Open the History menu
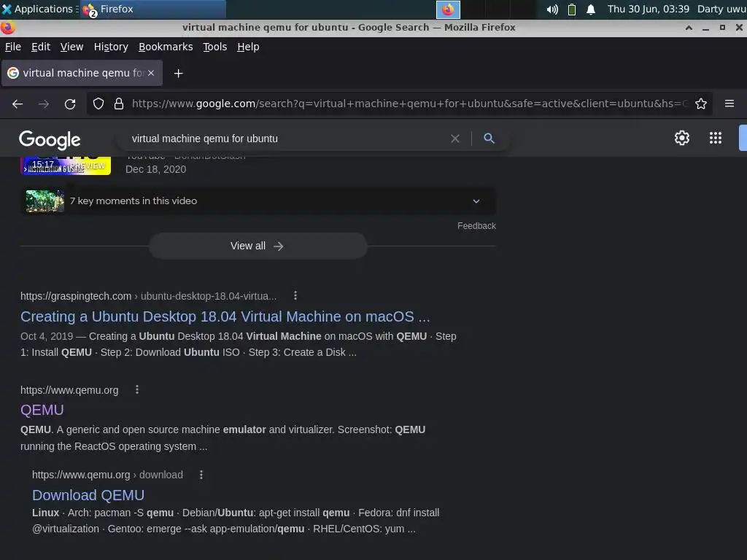Screen dimensions: 747x560 111,47
